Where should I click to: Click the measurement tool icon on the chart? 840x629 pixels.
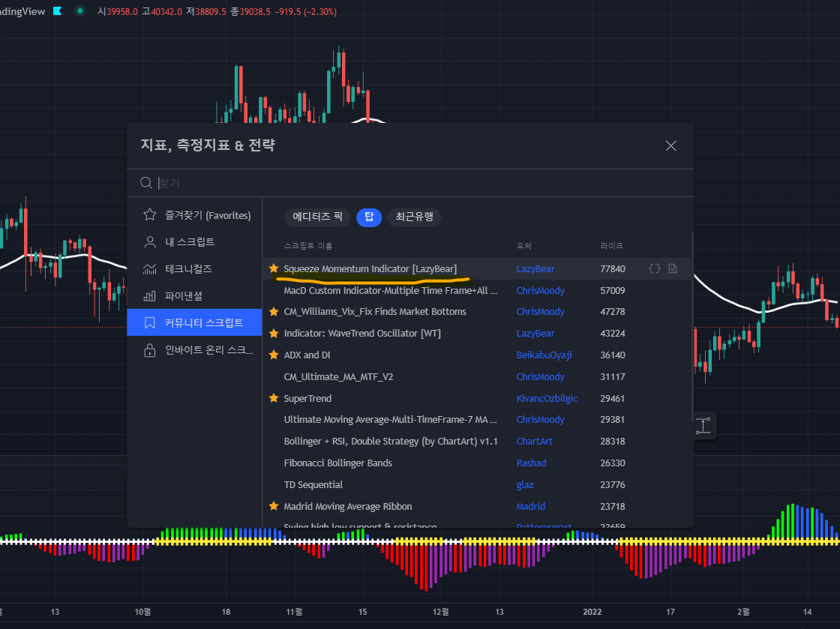click(703, 425)
